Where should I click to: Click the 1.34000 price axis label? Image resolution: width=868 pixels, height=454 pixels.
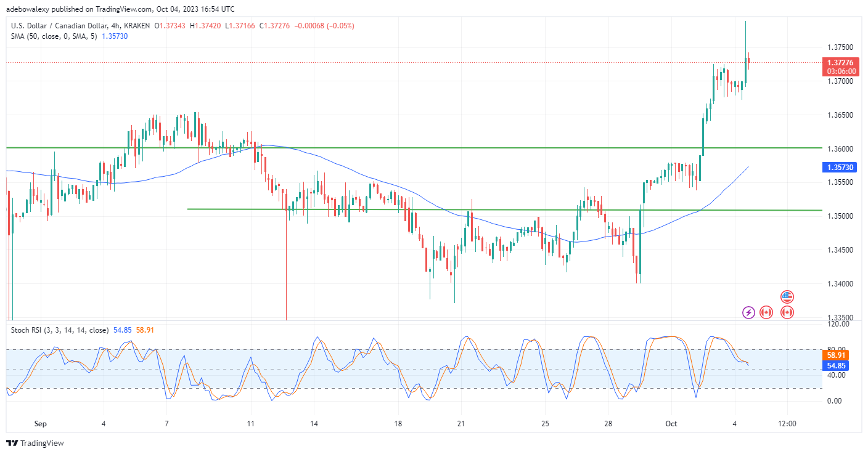[840, 284]
